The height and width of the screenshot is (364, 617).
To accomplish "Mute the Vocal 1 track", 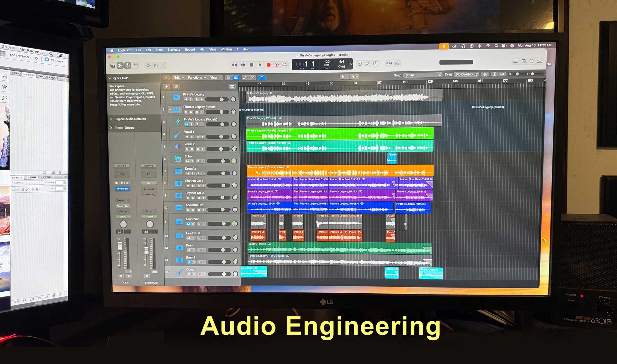I will coord(187,137).
